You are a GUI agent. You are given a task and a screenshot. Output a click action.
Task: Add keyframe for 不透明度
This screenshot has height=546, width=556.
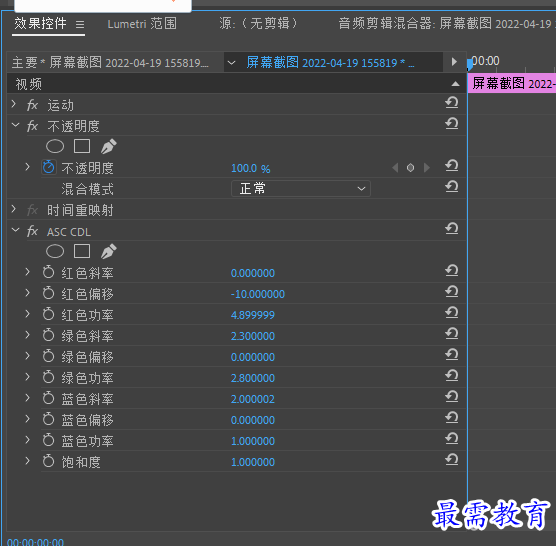[x=410, y=167]
